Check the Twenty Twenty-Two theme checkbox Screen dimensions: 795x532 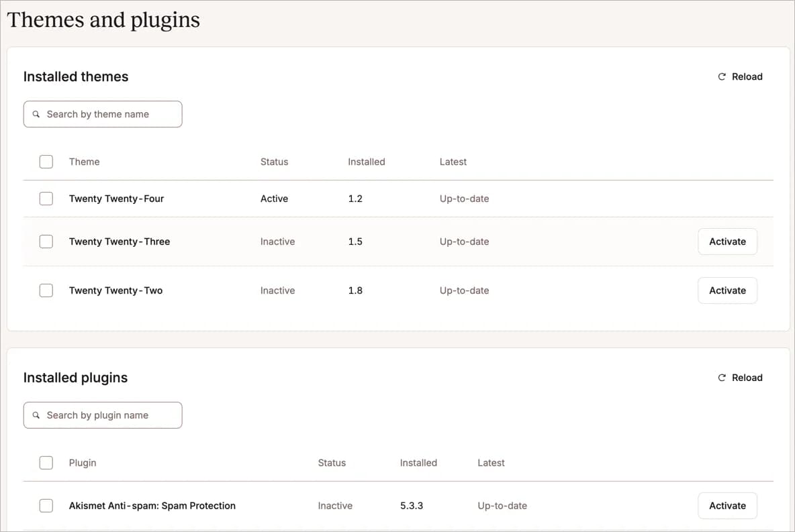(46, 290)
